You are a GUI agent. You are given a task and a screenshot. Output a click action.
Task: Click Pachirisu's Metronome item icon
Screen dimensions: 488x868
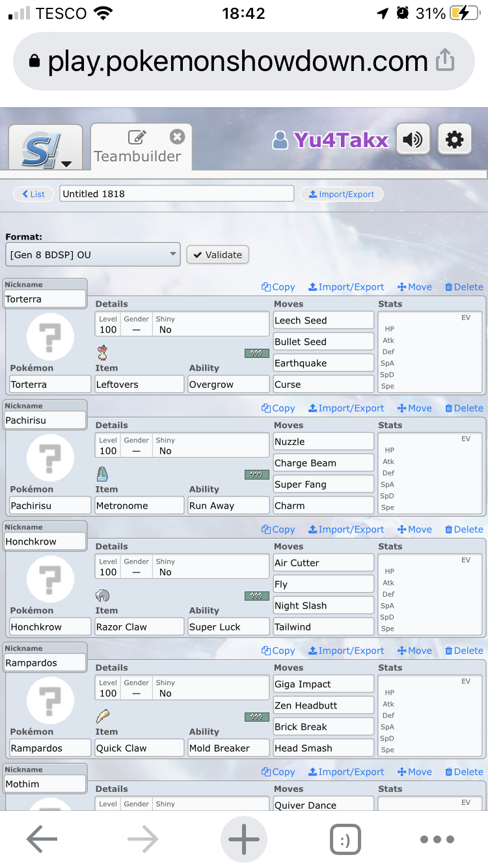pos(102,474)
